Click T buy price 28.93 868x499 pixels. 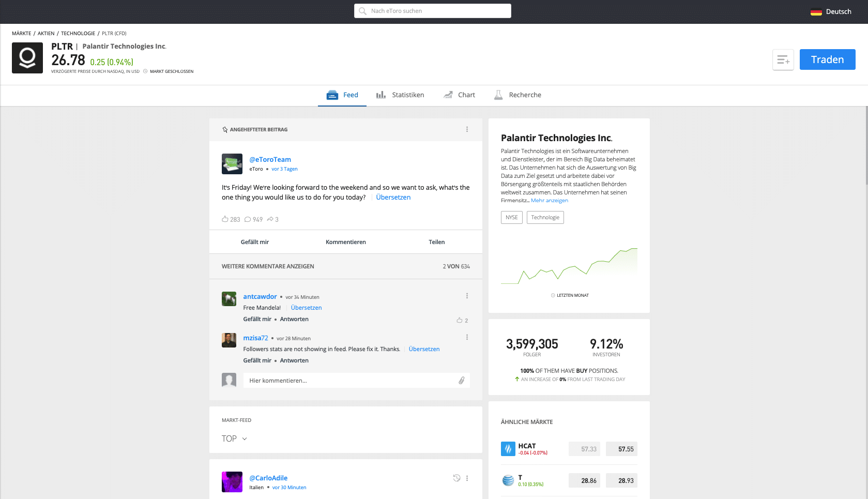click(x=621, y=480)
